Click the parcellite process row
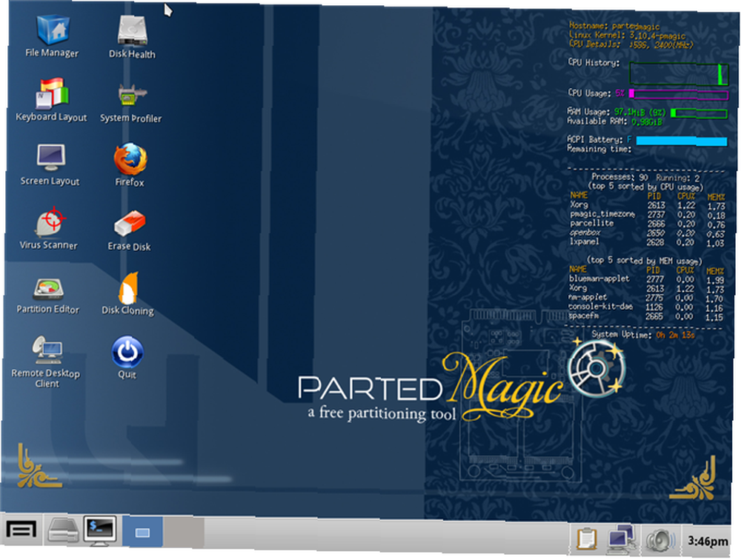 tap(647, 224)
